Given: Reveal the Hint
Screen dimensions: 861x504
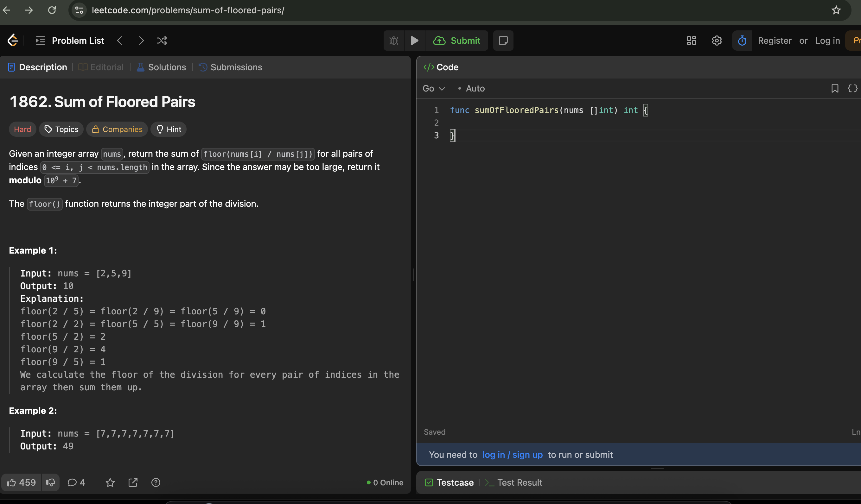Looking at the screenshot, I should point(169,129).
